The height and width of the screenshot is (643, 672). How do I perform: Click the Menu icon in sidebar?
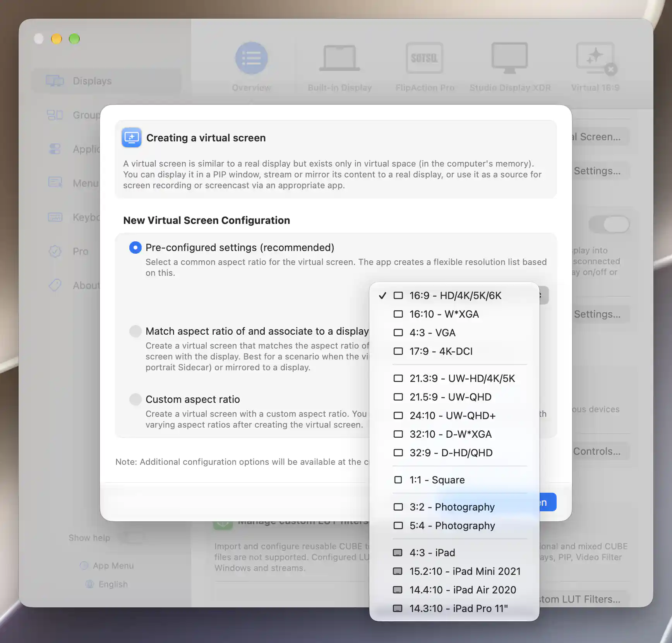[55, 182]
